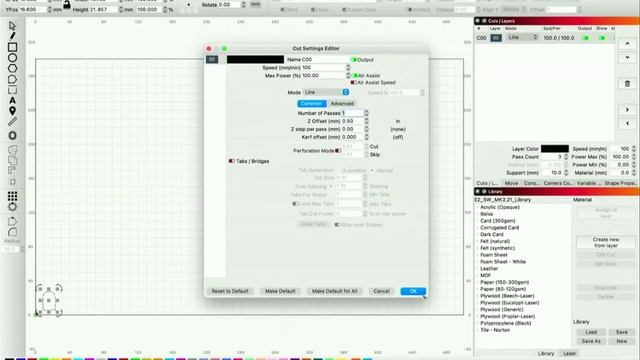This screenshot has width=640, height=360.
Task: Click the Grid Array dots icon
Action: point(12,196)
